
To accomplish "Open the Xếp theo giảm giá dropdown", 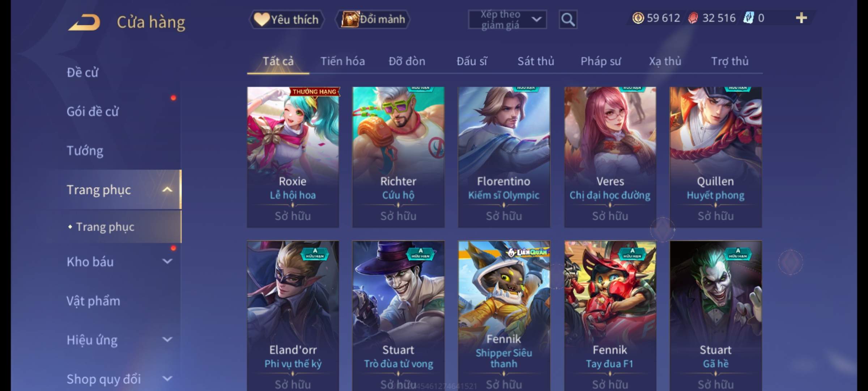I will tap(507, 20).
